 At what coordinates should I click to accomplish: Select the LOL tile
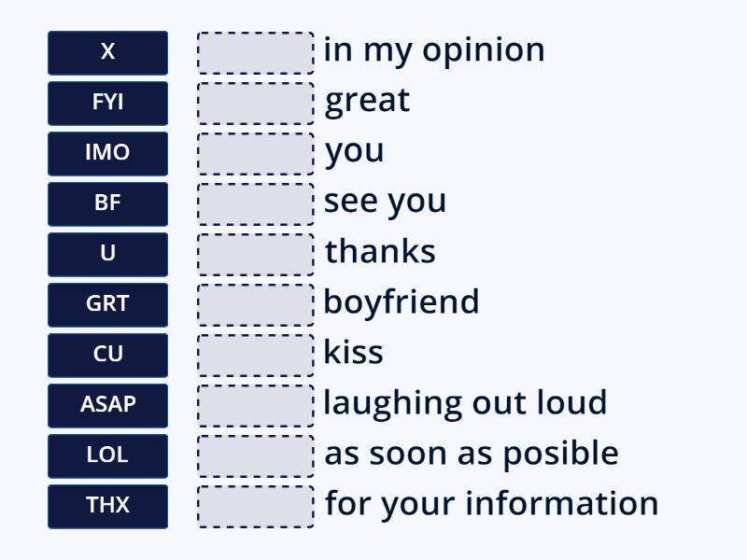[107, 455]
